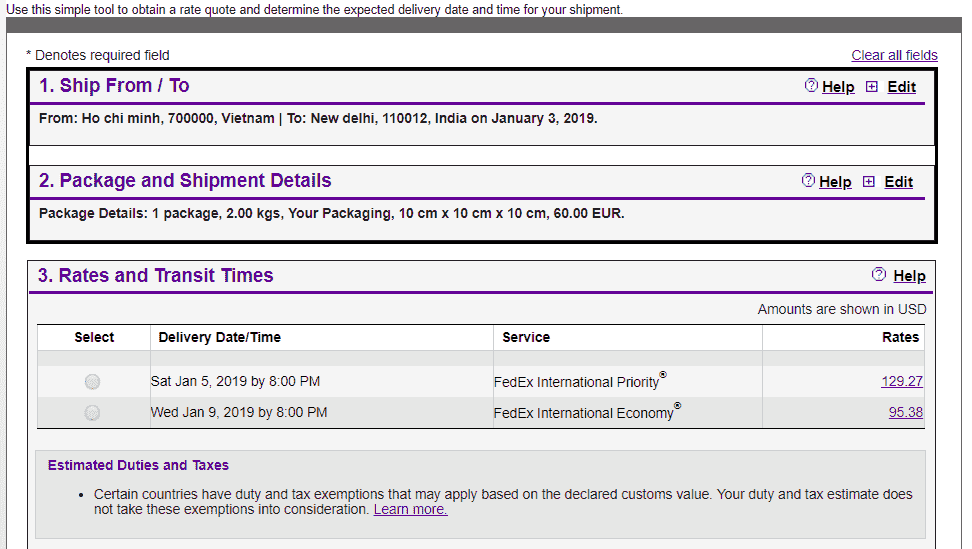972x549 pixels.
Task: Click the Service column header
Action: 526,337
